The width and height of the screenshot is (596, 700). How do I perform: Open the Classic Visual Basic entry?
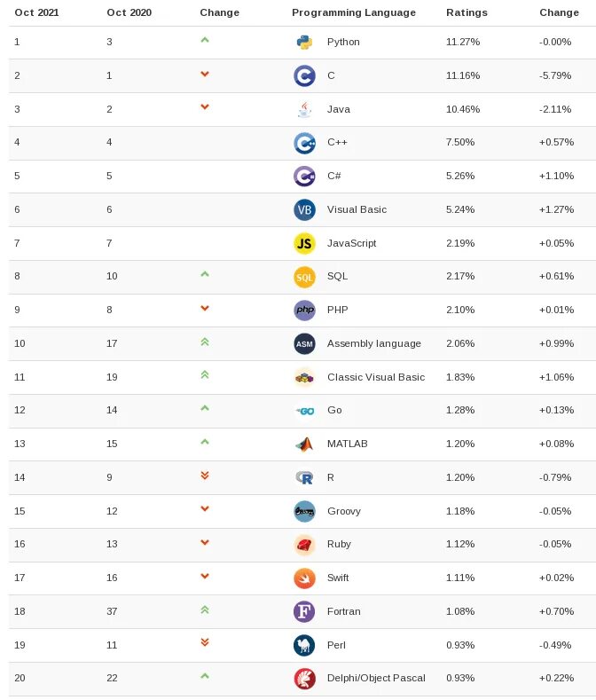[x=376, y=377]
